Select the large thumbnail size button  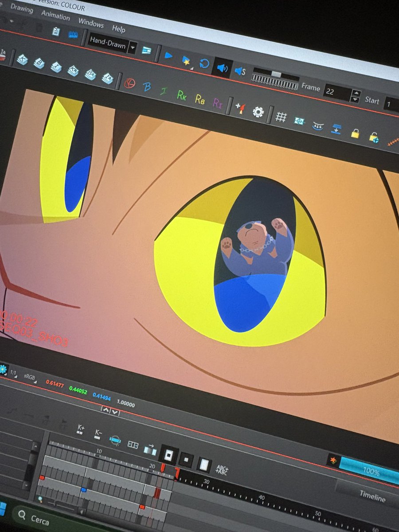point(169,455)
